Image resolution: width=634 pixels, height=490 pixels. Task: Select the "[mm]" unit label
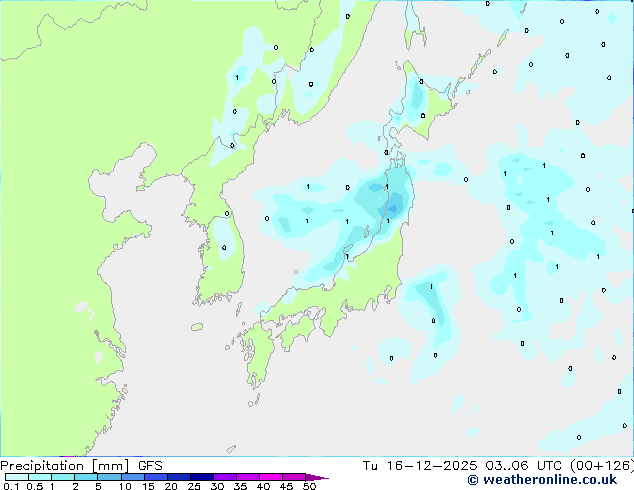click(111, 466)
